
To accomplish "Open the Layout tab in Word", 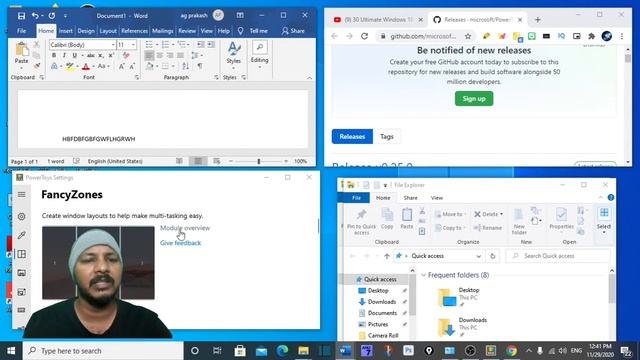I will tap(108, 31).
